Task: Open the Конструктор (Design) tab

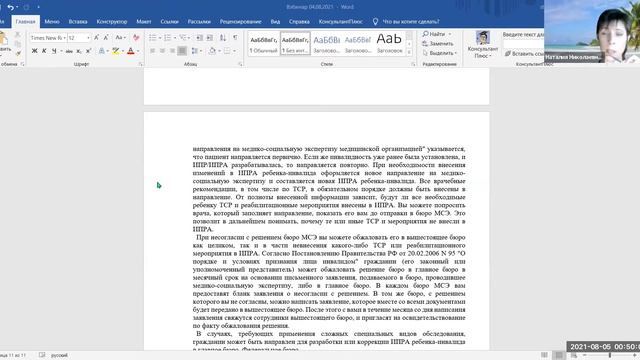Action: 112,22
